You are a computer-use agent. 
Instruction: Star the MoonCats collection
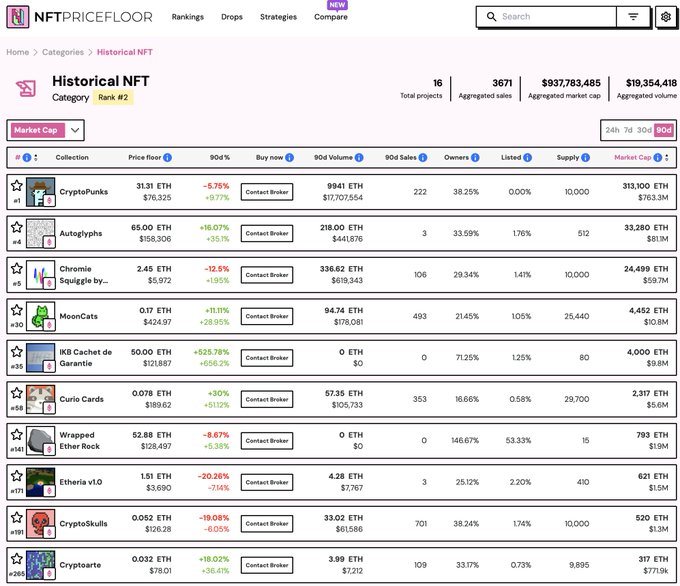[x=17, y=310]
